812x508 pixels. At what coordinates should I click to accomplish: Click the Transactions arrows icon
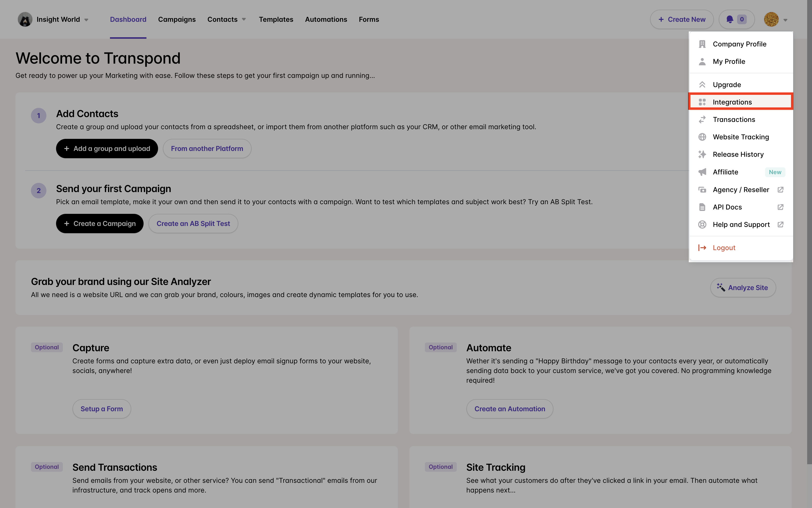702,120
